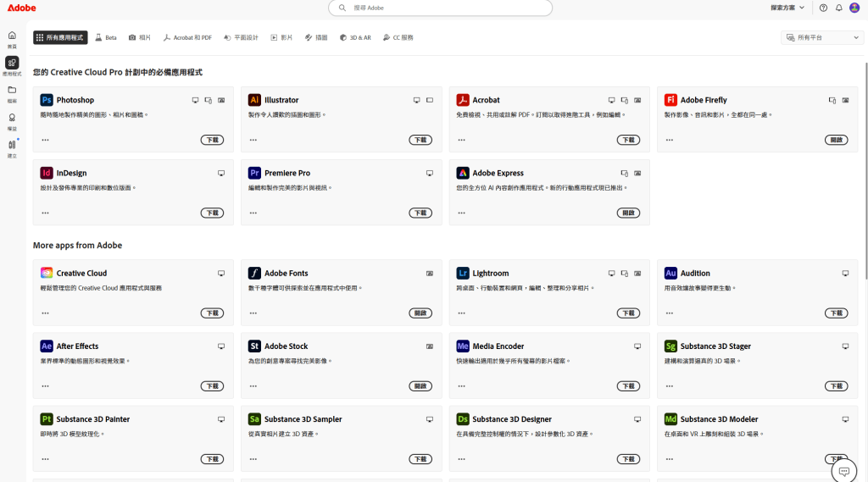Click the notifications bell icon
Image resolution: width=868 pixels, height=482 pixels.
click(x=839, y=8)
